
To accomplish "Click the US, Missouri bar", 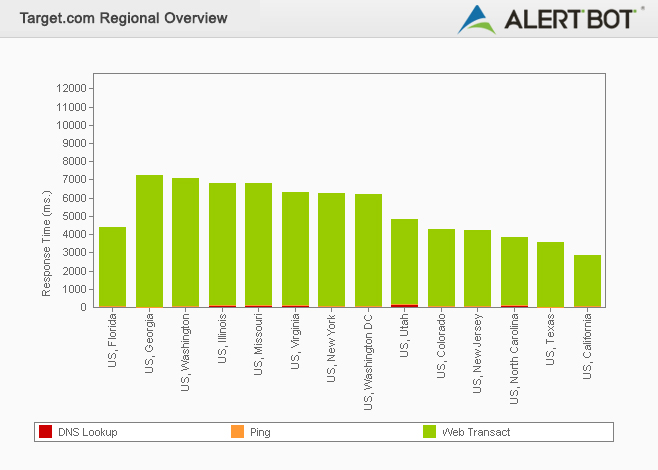I will click(258, 245).
